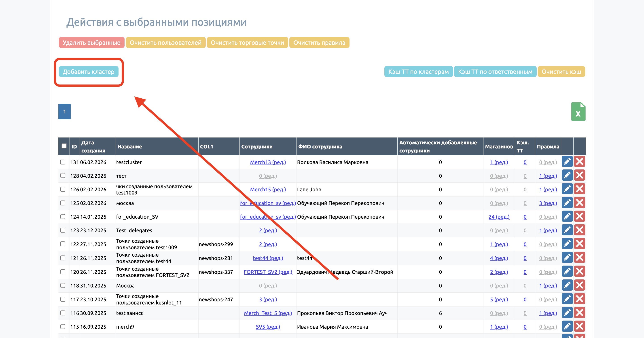Go to pagination page 1
Viewport: 644px width, 338px height.
pyautogui.click(x=64, y=112)
